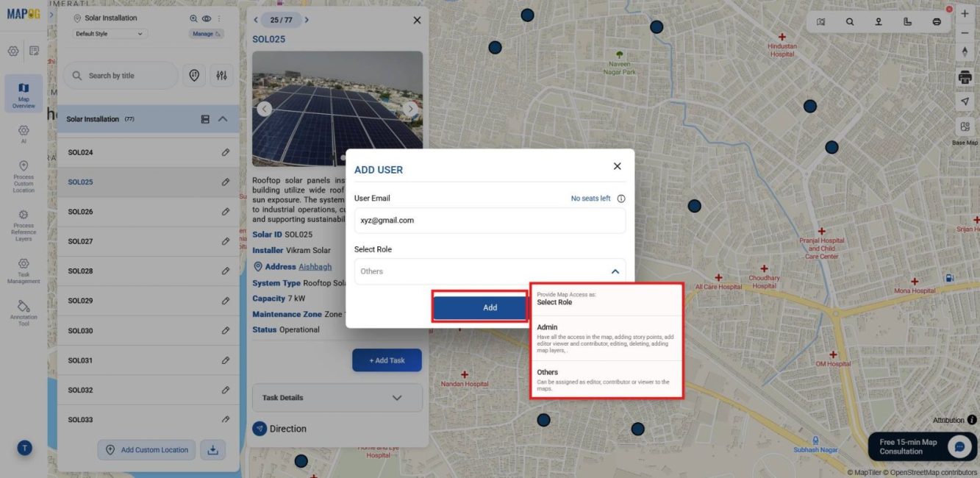
Task: Select the Annotation Tool in the sidebar
Action: (24, 309)
